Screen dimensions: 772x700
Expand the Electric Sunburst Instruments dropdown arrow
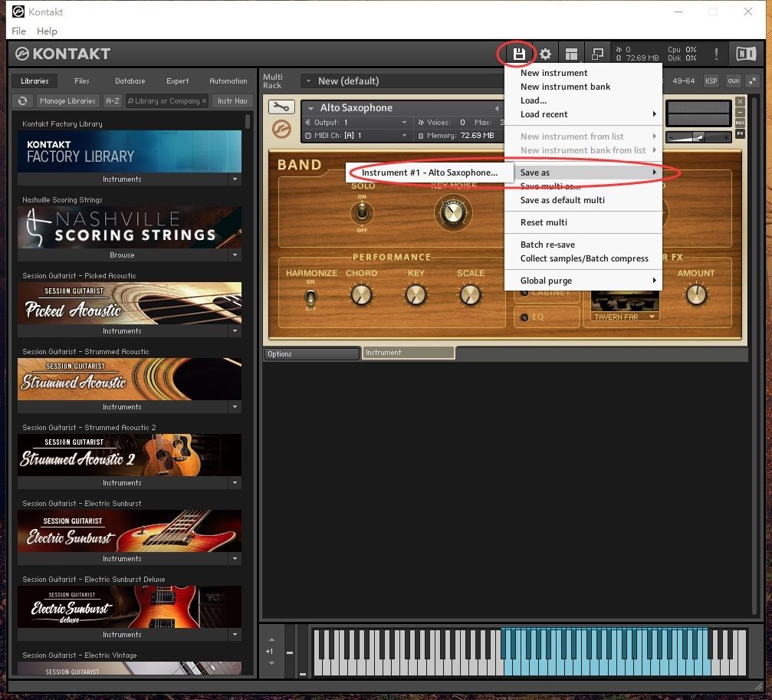click(x=235, y=558)
